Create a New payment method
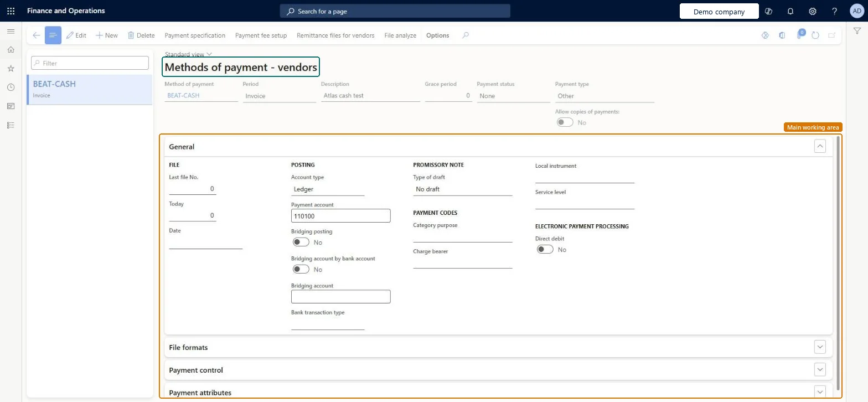The width and height of the screenshot is (868, 402). point(107,35)
